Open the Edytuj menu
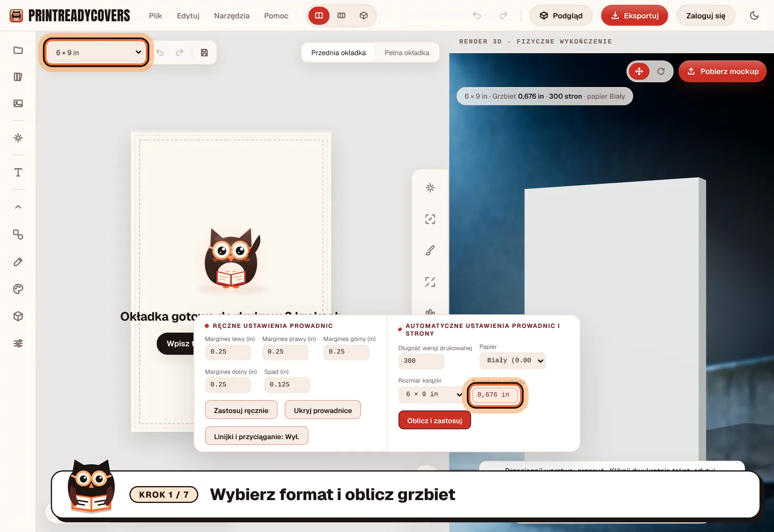The height and width of the screenshot is (532, 774). click(x=188, y=15)
